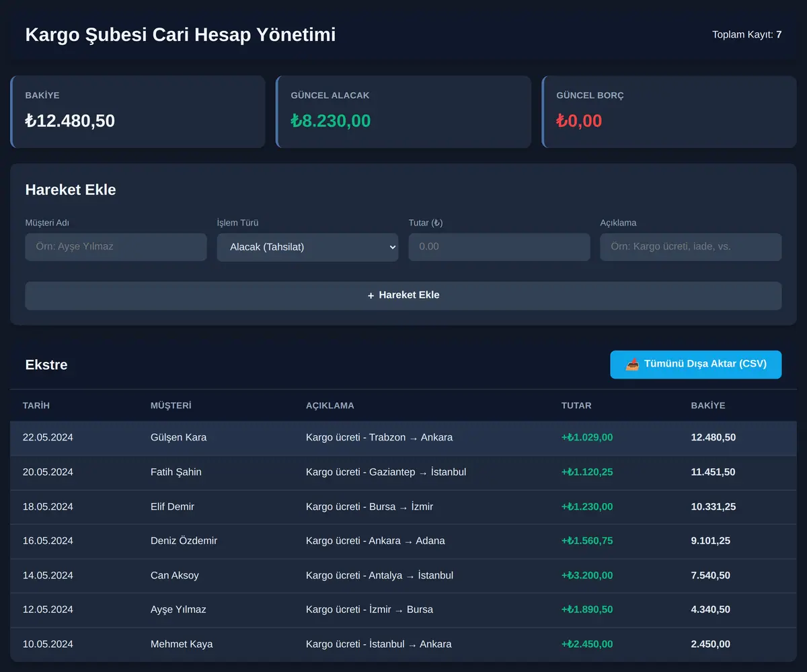Select the Deniz Özdemir customer cell
Screen dimensions: 807x672
pos(184,541)
